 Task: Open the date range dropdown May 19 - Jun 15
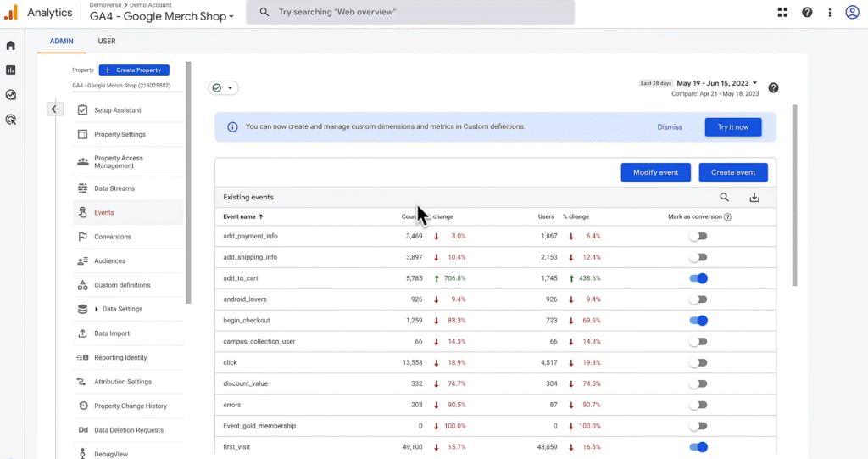point(717,83)
